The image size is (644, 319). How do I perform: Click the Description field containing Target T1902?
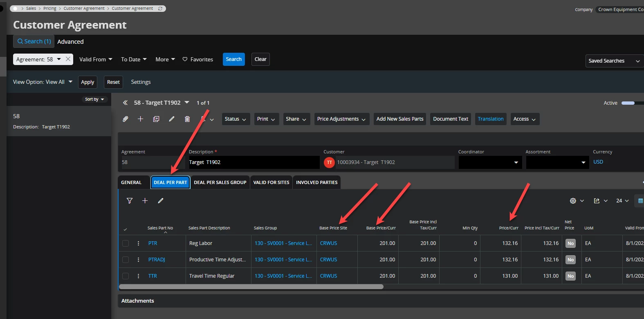(254, 162)
